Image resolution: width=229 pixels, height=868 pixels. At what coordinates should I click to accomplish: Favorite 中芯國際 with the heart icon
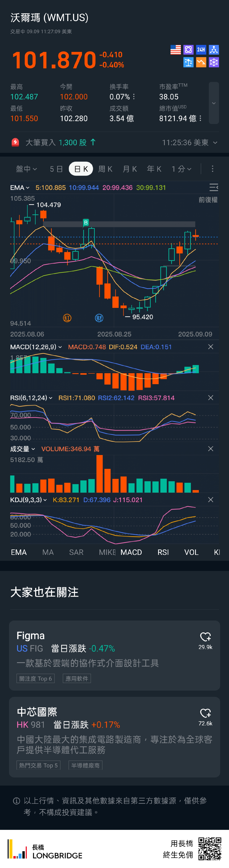click(x=205, y=713)
